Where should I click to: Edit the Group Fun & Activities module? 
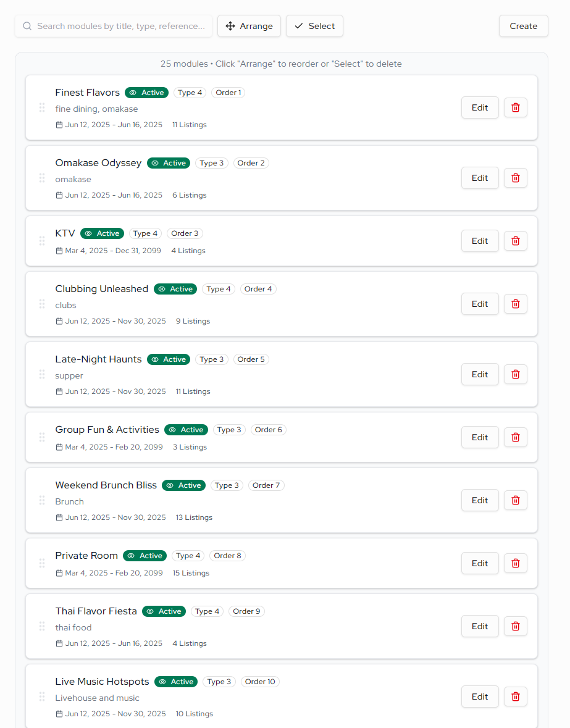coord(479,437)
